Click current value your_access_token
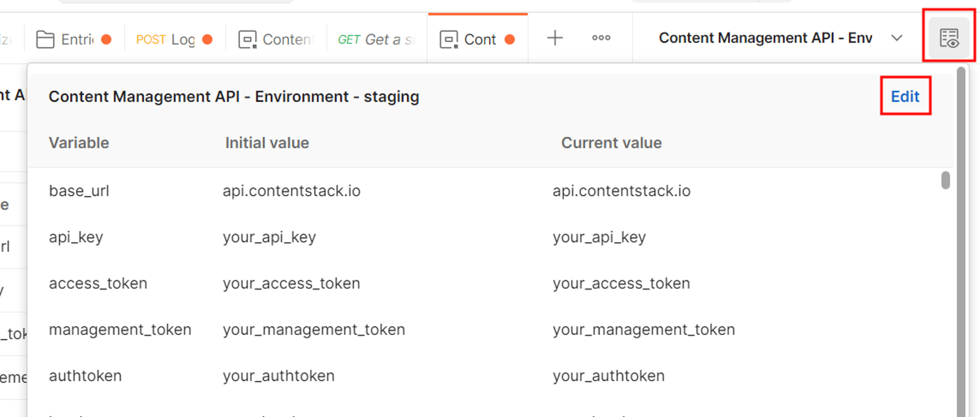This screenshot has width=980, height=417. click(x=621, y=284)
